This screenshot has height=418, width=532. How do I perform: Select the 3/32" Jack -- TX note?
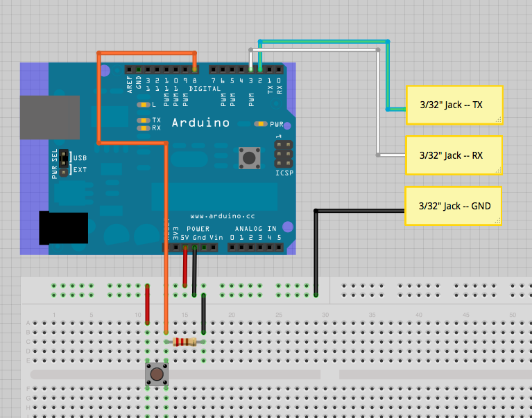tap(454, 105)
